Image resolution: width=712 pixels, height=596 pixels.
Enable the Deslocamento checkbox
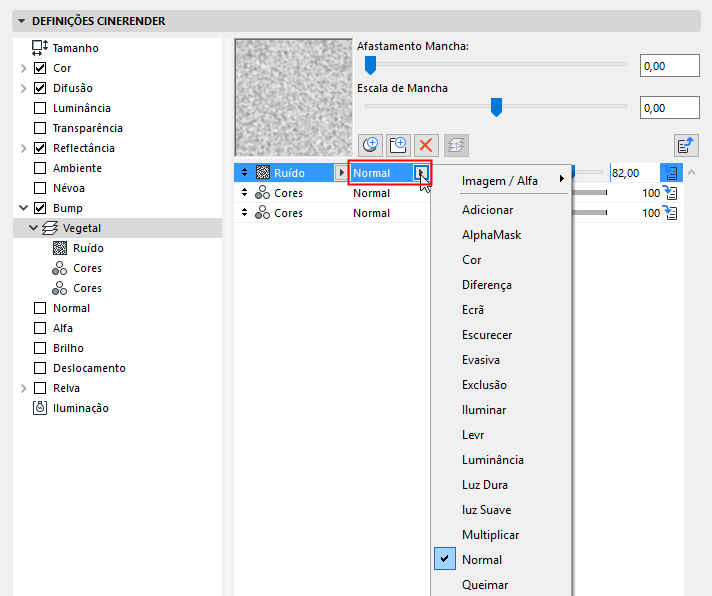point(40,368)
